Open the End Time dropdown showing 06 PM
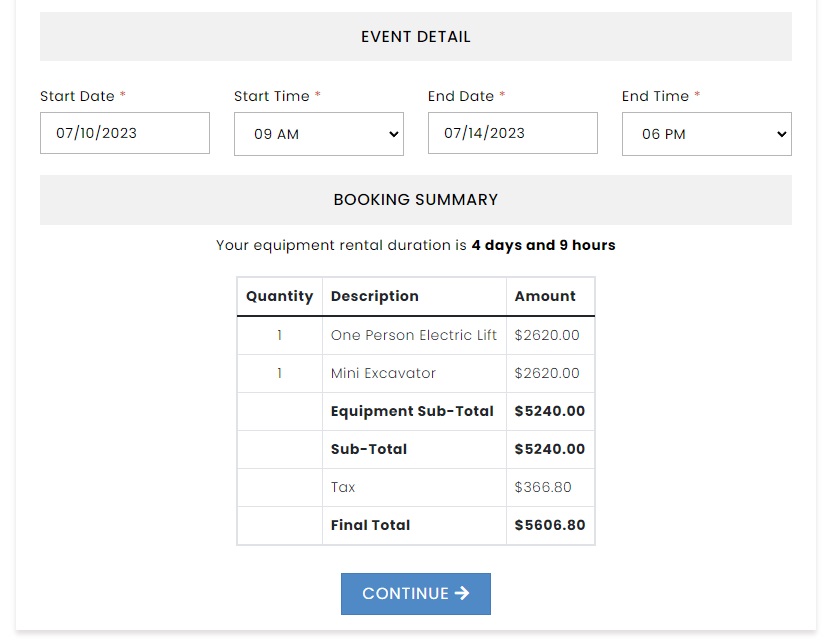The width and height of the screenshot is (827, 640). (706, 133)
